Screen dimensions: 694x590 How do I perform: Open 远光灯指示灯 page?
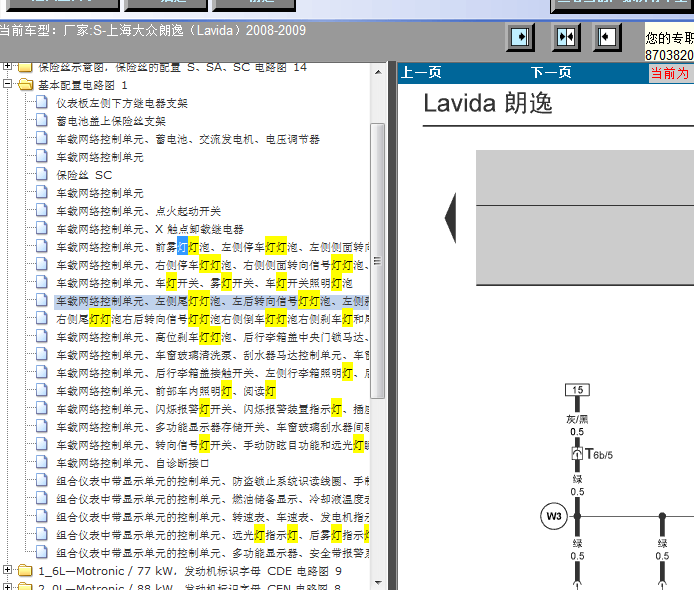click(x=212, y=536)
